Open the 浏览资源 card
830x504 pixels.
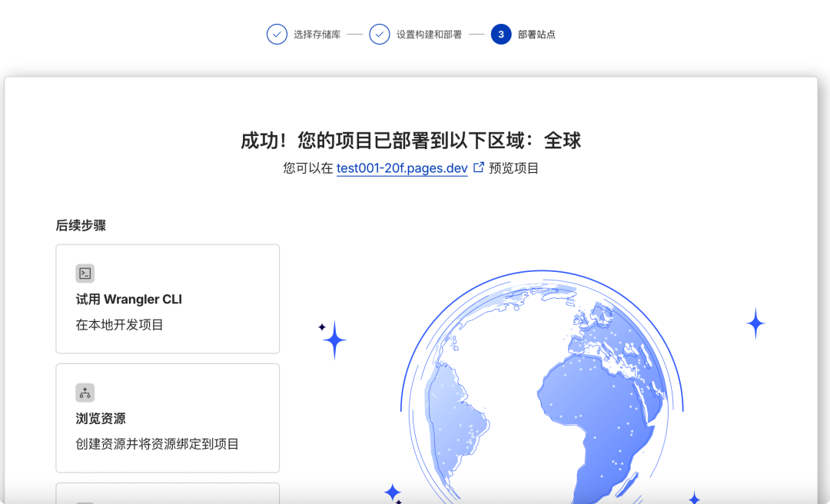tap(168, 418)
